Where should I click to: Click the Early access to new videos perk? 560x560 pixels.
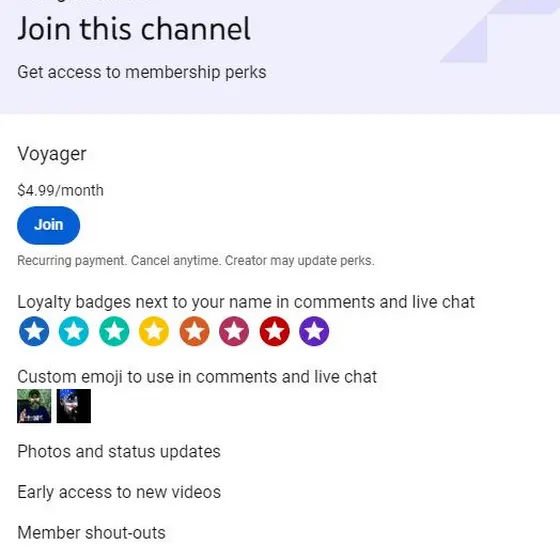coord(119,492)
